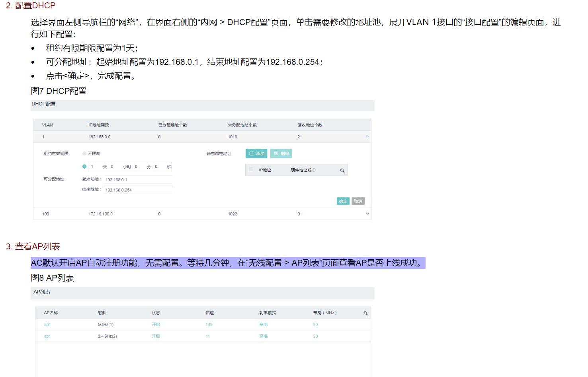Click unassigned count 1016 cell
The image size is (588, 377).
[232, 137]
